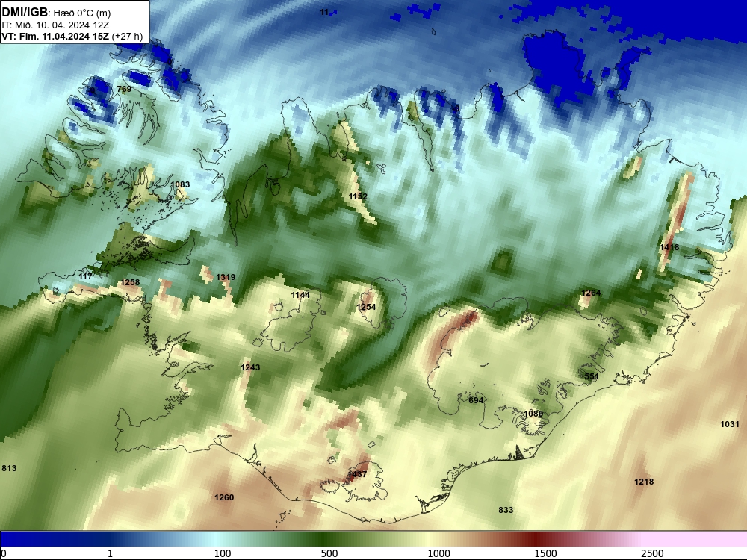The image size is (747, 560).
Task: Click the map value label 1218
Action: [644, 482]
